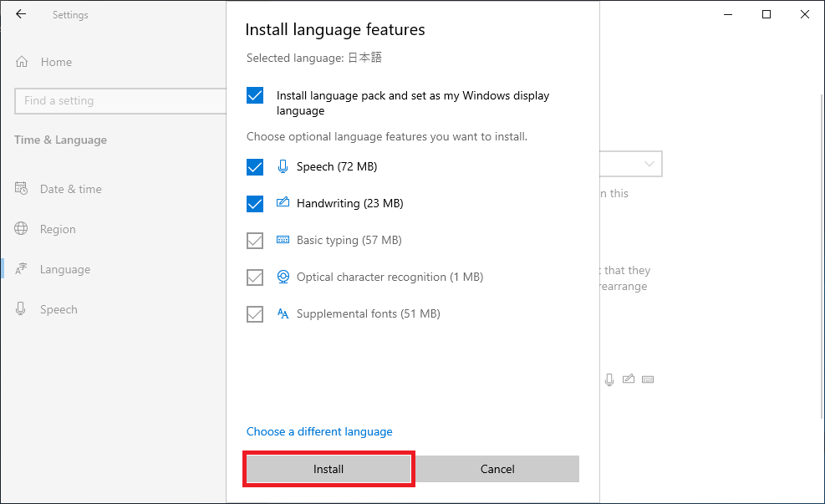
Task: Open the dropdown behind the dialog
Action: coord(631,164)
